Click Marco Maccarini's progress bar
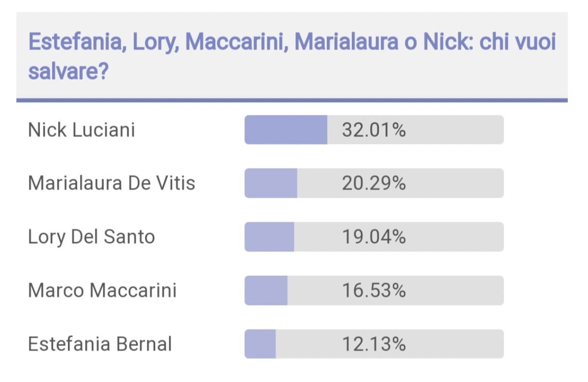 coord(374,290)
